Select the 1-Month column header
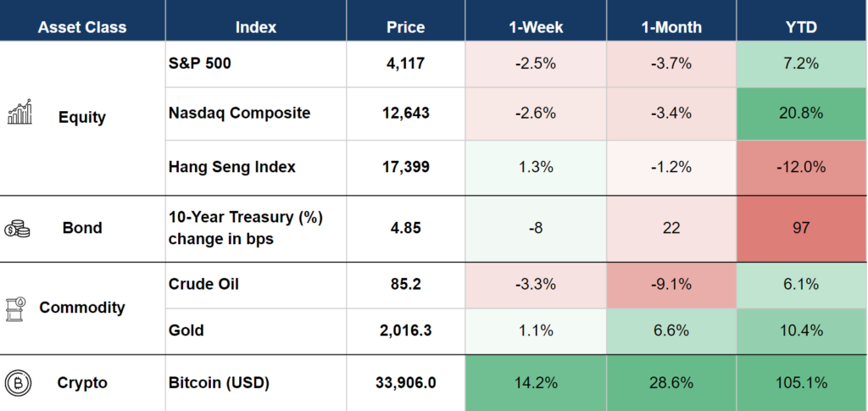The width and height of the screenshot is (868, 411). 671,27
